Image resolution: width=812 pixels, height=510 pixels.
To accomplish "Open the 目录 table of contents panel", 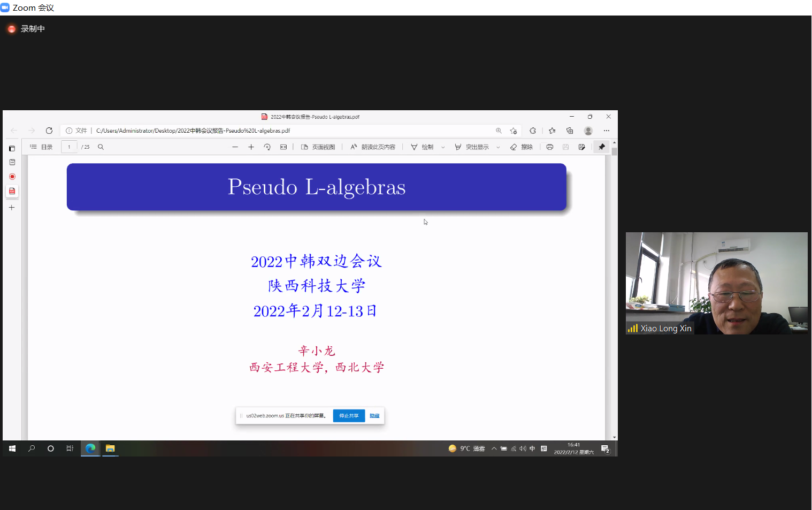I will tap(41, 147).
